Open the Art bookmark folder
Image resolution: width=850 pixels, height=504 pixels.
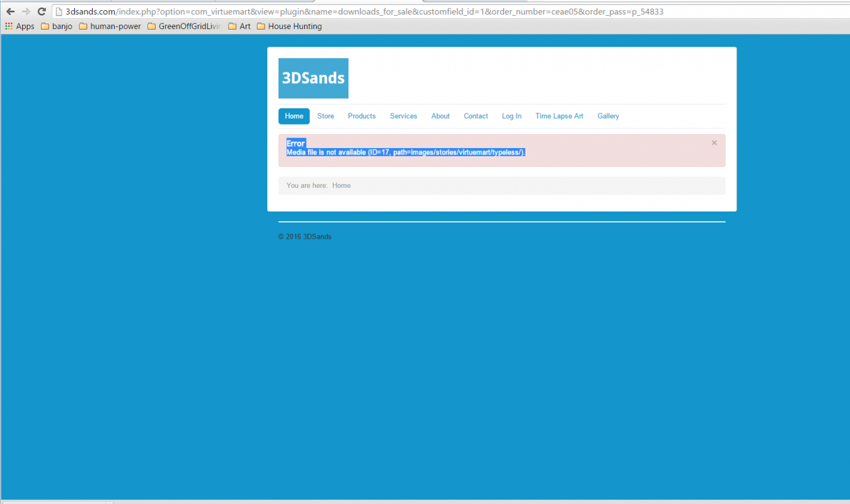(239, 26)
